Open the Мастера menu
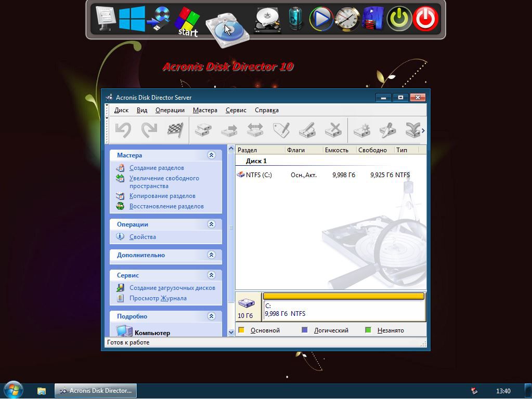The width and height of the screenshot is (532, 399). coord(205,110)
